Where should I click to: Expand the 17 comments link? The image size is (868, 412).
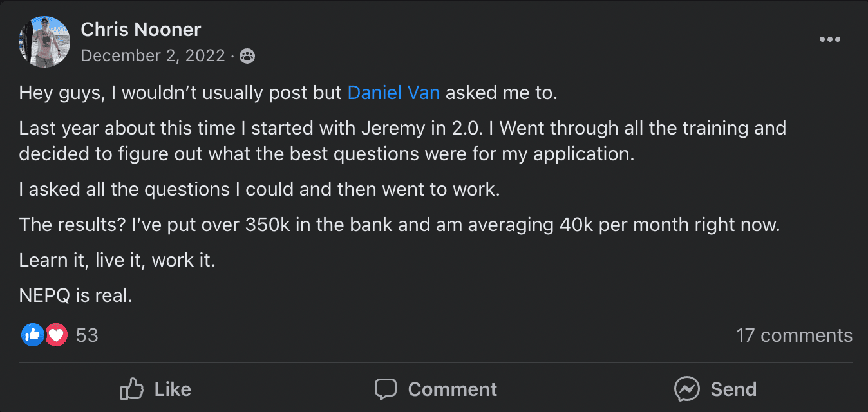pyautogui.click(x=794, y=335)
